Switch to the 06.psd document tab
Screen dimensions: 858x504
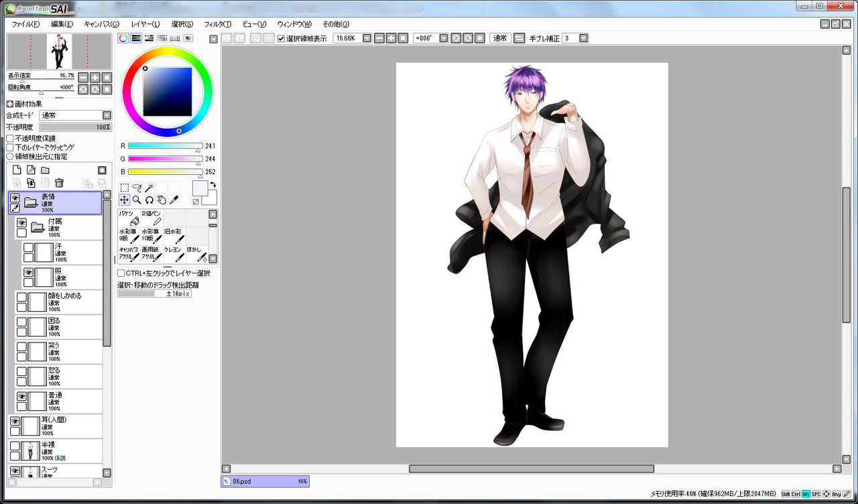pos(265,481)
